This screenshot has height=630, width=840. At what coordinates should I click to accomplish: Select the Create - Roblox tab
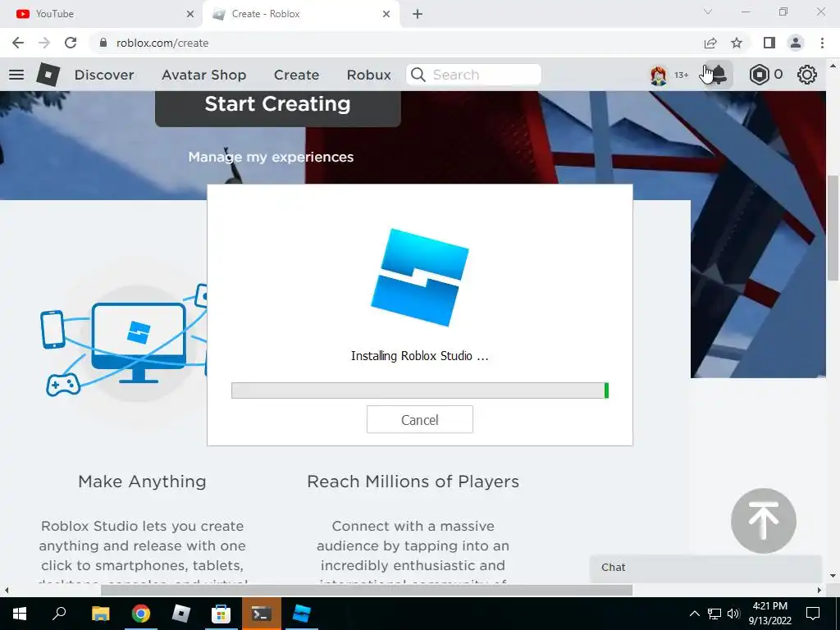(x=300, y=15)
